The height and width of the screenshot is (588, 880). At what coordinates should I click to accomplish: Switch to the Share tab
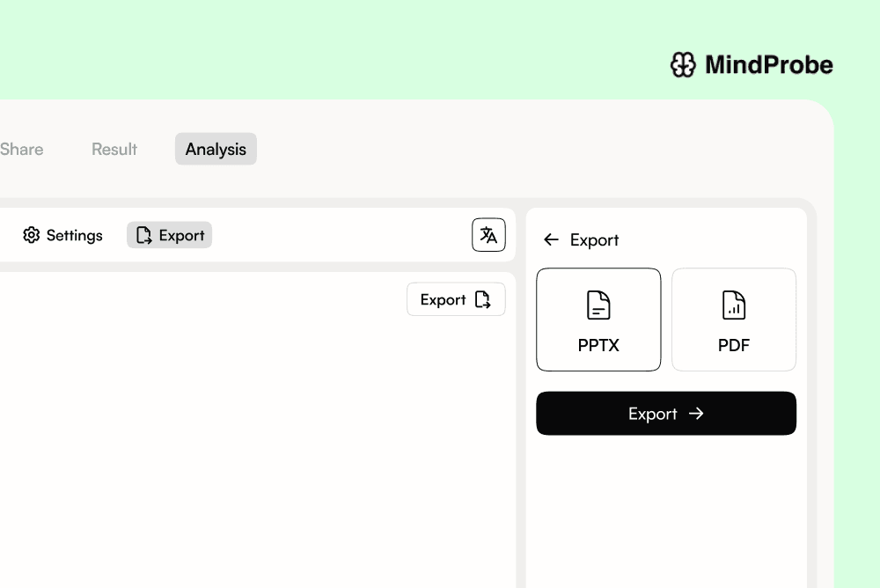pos(21,149)
